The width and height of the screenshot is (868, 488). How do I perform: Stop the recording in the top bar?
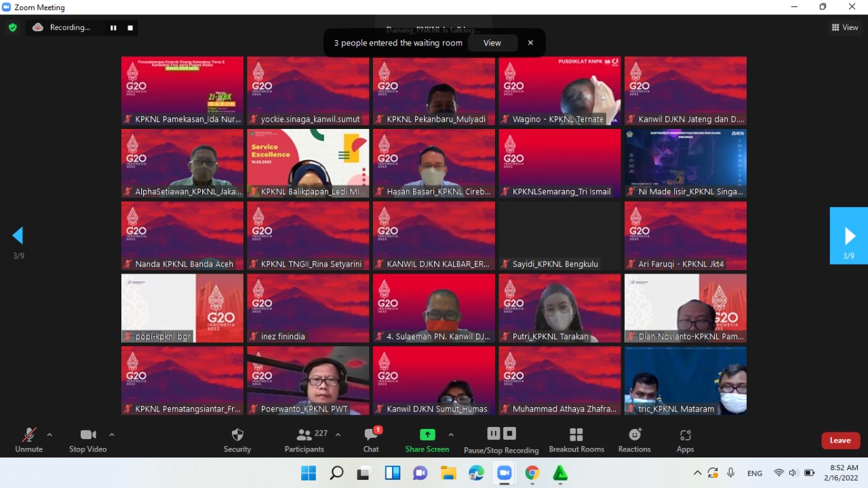[x=130, y=28]
